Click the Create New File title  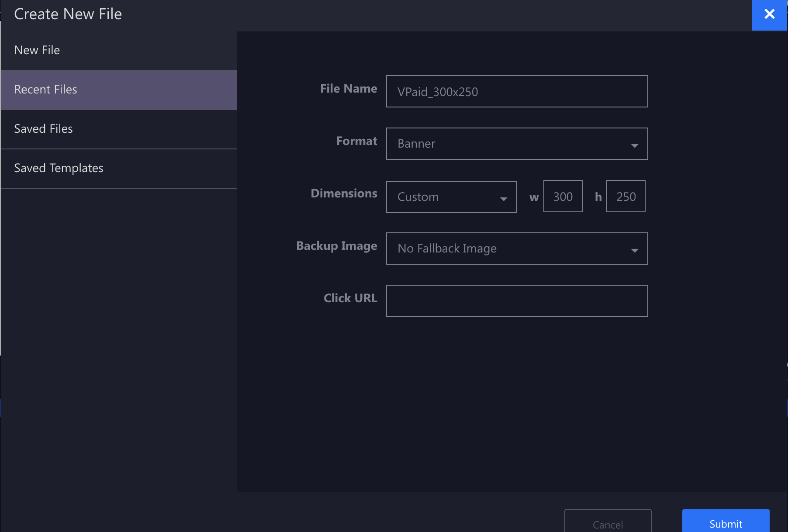click(x=68, y=14)
